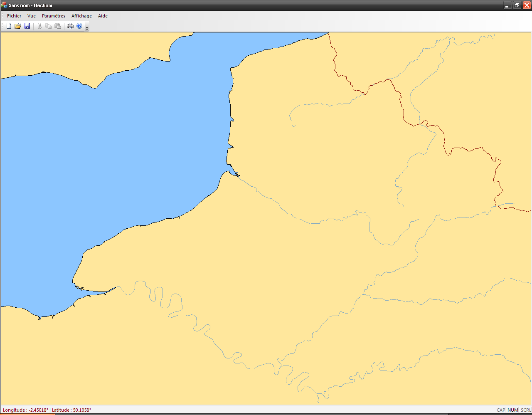Click the Heclium application icon in title bar
532x415 pixels.
pos(5,5)
